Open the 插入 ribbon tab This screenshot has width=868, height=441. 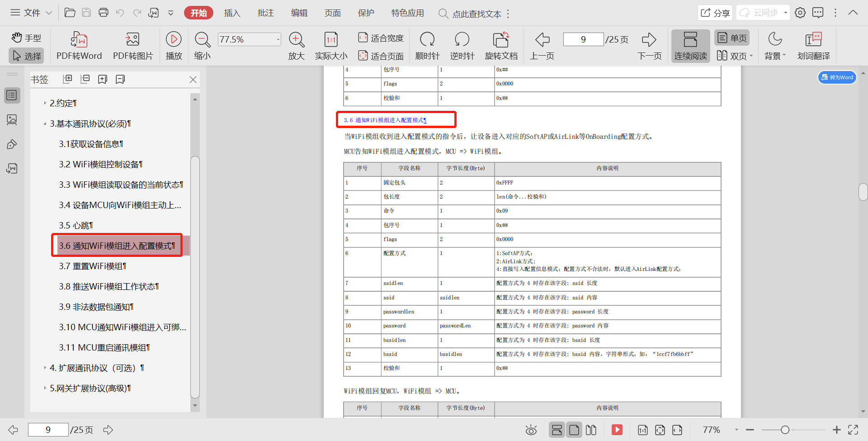[232, 13]
